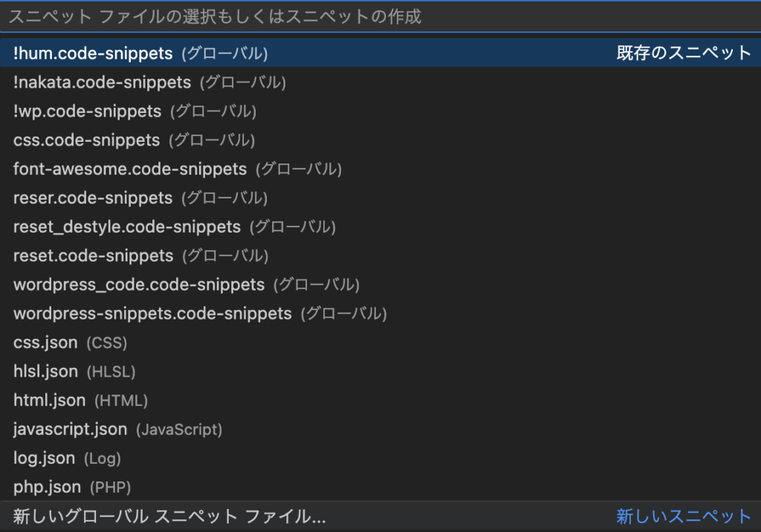Create 新しいグローバル スニペット ファイル
Image resolution: width=761 pixels, height=532 pixels.
pyautogui.click(x=169, y=516)
